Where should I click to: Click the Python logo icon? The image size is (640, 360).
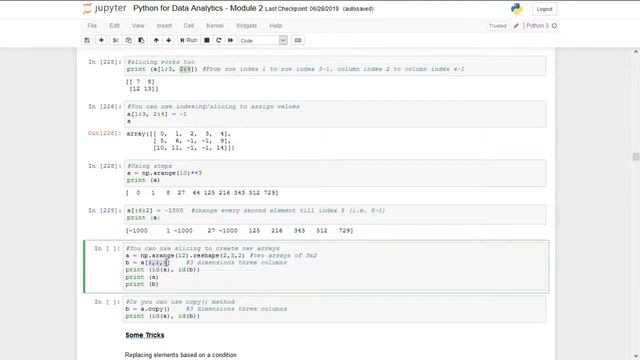pyautogui.click(x=517, y=9)
